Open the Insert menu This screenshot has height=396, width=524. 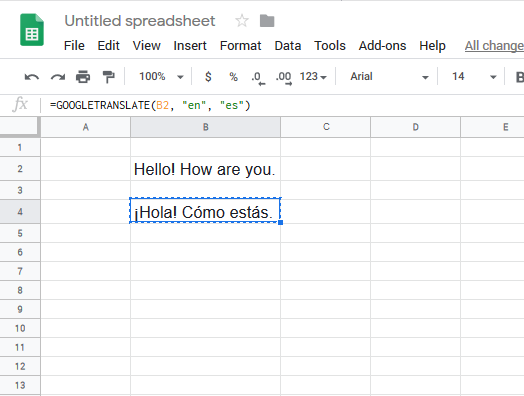(190, 45)
